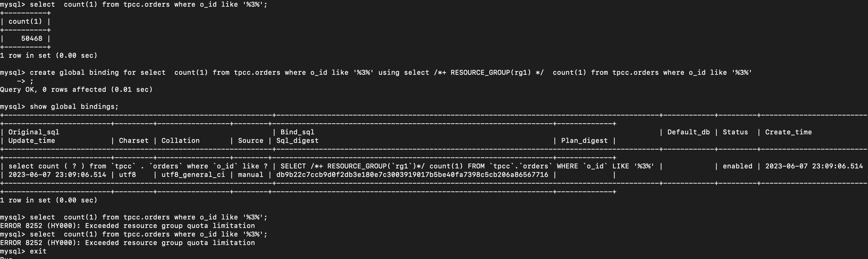
Task: Click the Sql_digest column header
Action: pos(297,141)
